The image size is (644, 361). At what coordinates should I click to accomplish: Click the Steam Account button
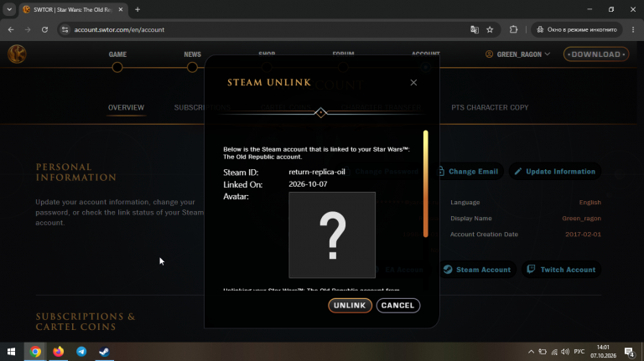[478, 270]
